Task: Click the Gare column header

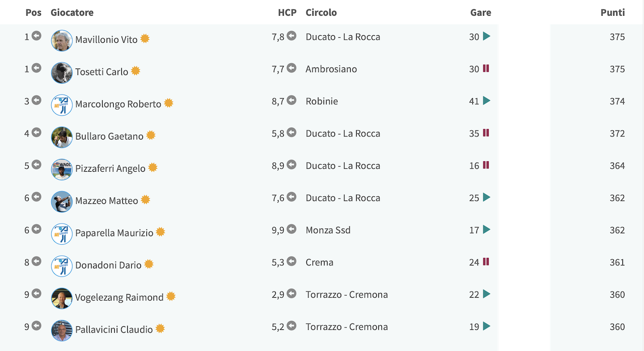Action: pos(481,13)
